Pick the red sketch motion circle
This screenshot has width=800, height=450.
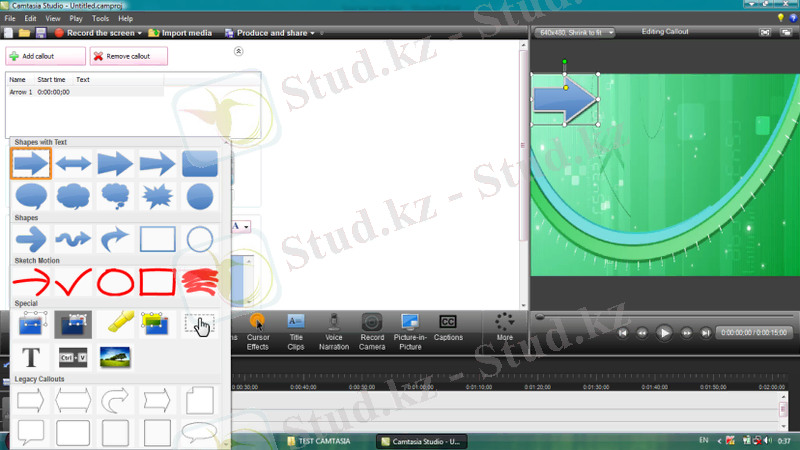click(x=115, y=282)
